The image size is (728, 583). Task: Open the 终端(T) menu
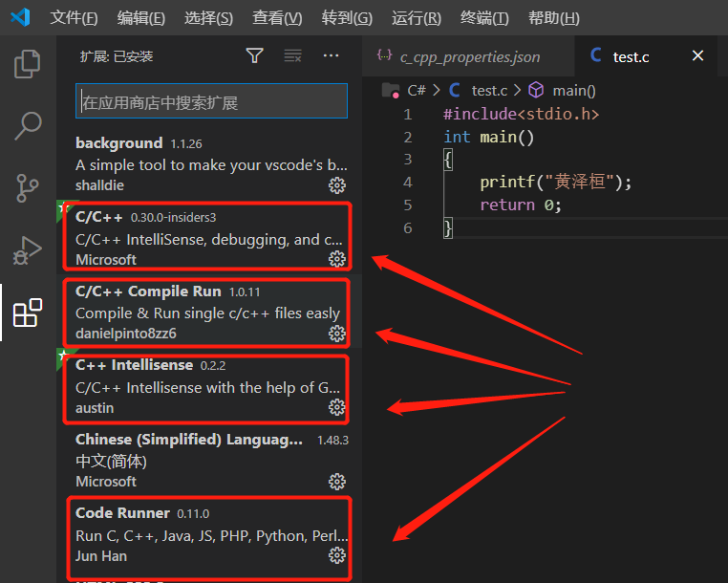pos(484,18)
